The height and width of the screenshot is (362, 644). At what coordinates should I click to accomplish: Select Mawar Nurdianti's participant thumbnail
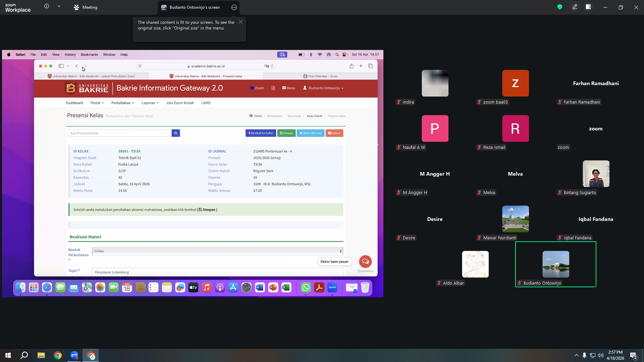tap(516, 219)
